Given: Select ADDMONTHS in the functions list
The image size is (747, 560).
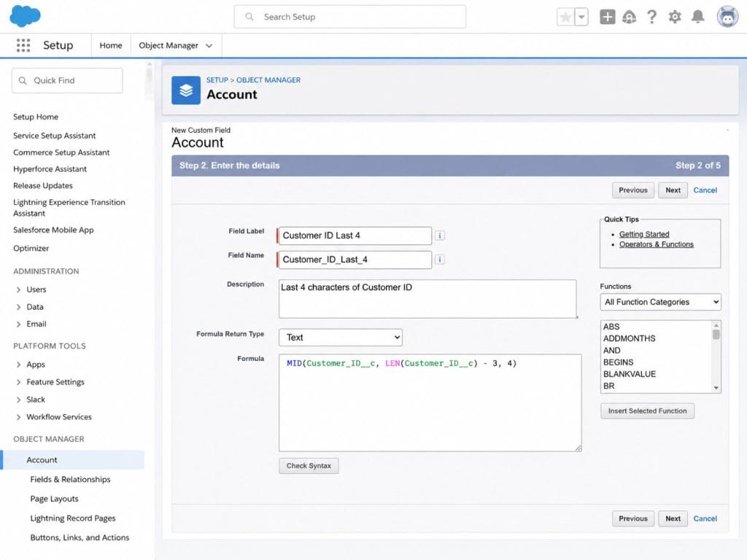Looking at the screenshot, I should (629, 338).
